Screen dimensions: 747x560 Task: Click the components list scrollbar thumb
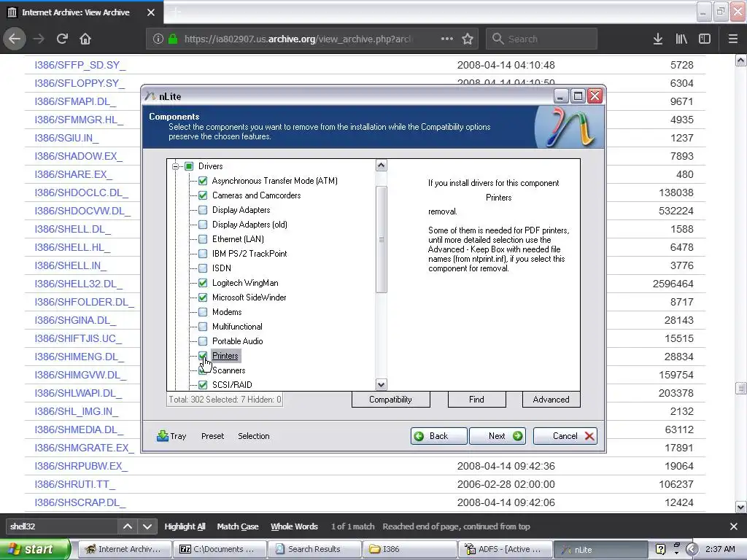[x=381, y=239]
